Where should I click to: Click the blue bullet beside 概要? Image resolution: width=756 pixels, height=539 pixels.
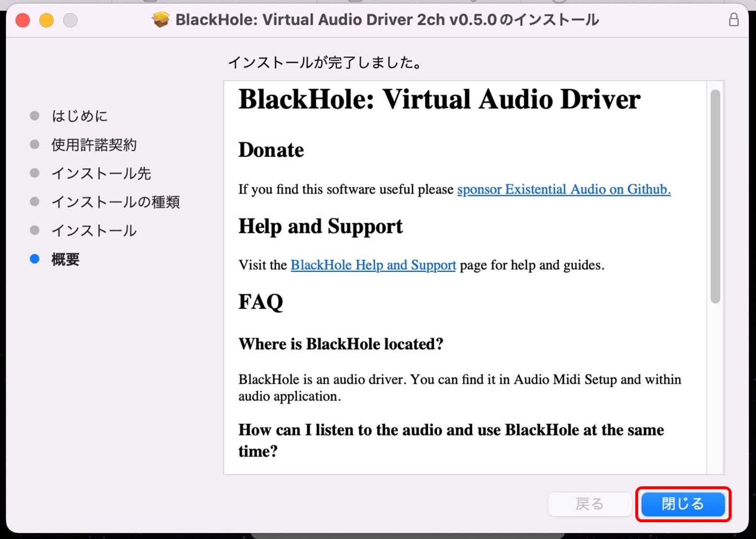point(34,259)
